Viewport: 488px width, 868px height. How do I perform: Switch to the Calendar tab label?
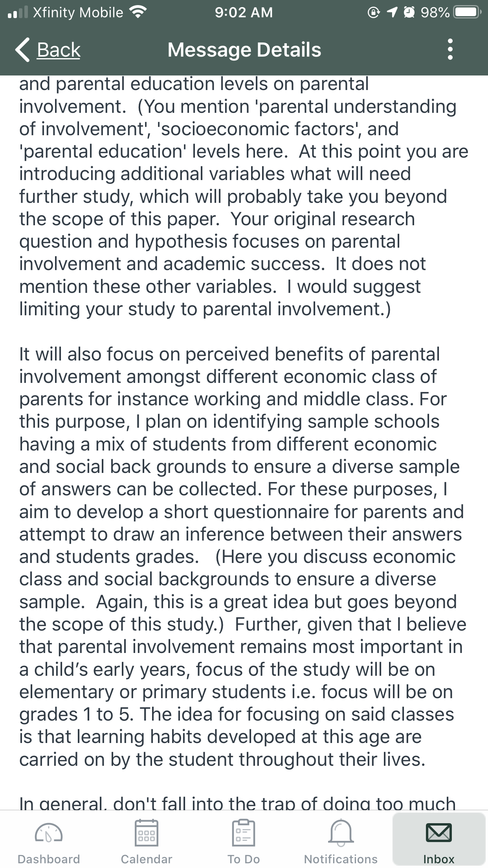[x=147, y=859]
